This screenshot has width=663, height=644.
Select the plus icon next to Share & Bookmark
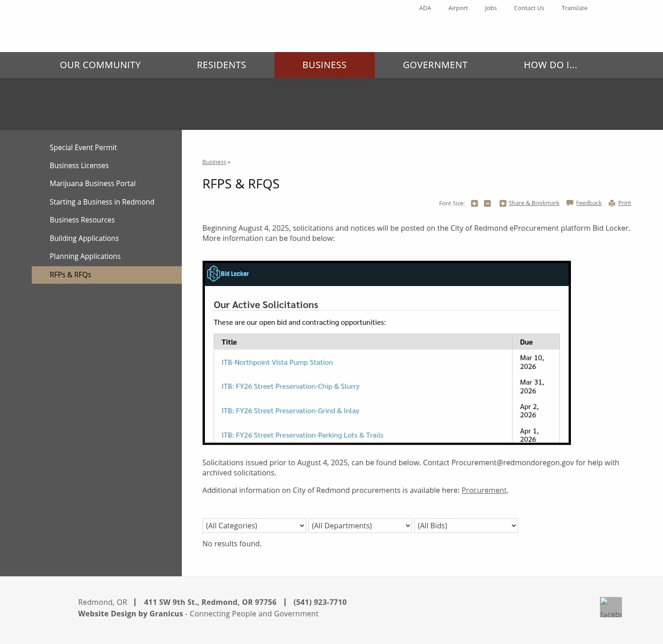502,203
